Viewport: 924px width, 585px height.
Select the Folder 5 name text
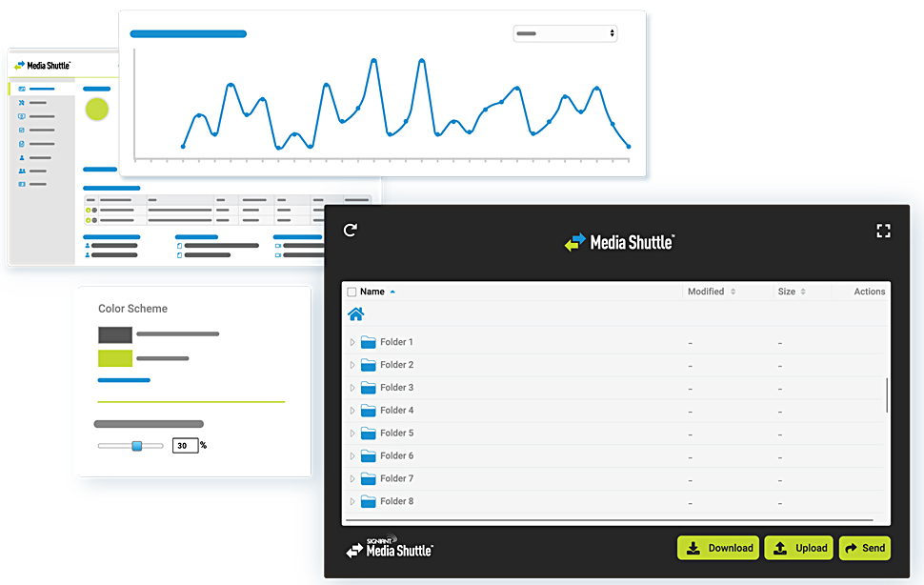(396, 433)
